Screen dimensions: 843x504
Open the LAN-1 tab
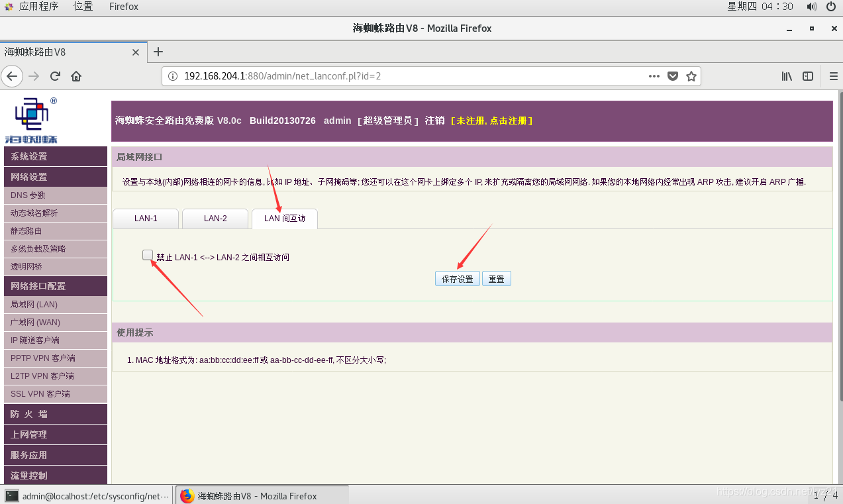point(146,219)
